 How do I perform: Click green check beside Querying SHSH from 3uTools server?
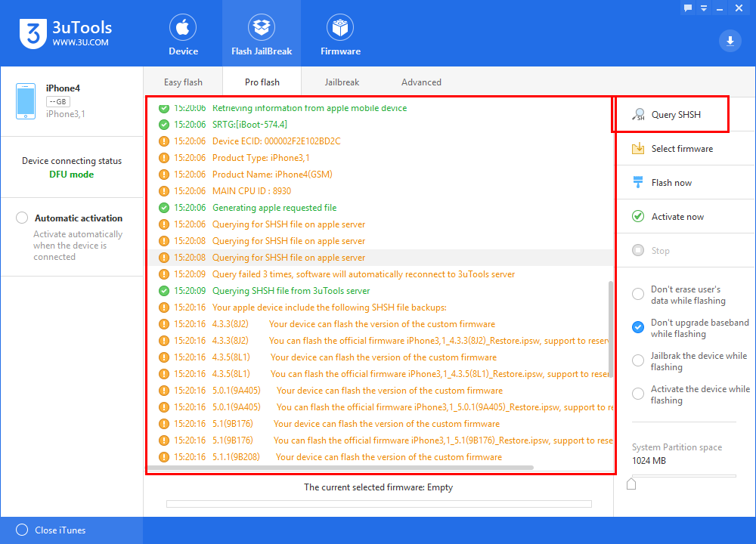point(164,291)
